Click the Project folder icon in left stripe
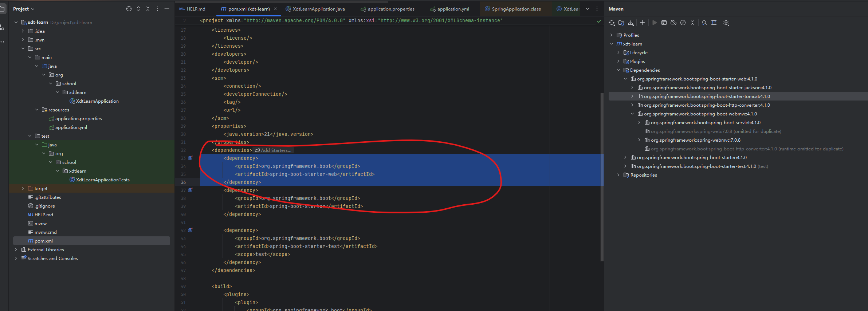 [x=2, y=9]
